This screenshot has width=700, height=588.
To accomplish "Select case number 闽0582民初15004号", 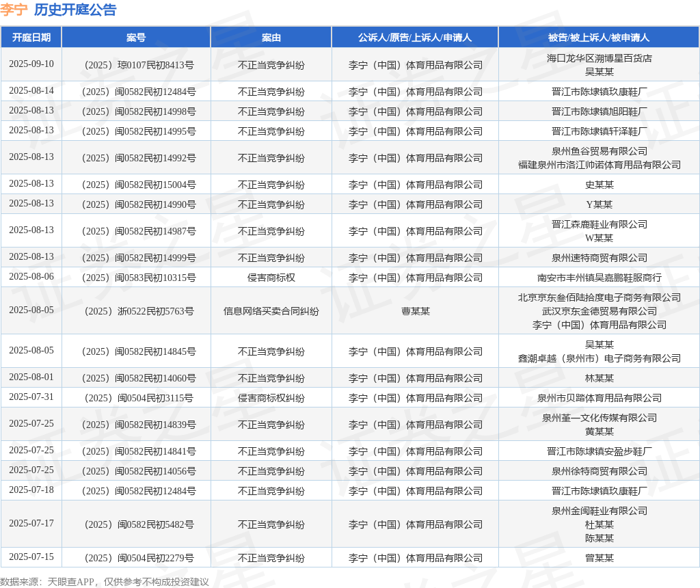I will 139,185.
